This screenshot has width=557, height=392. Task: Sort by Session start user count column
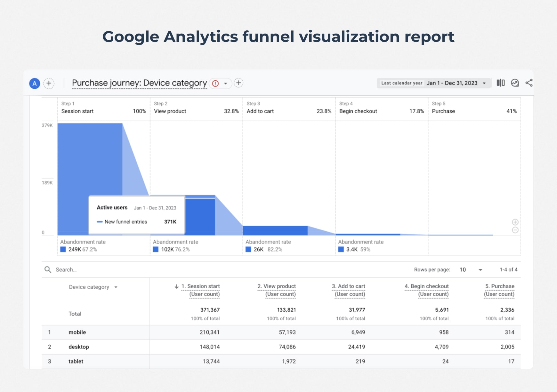[x=200, y=290]
